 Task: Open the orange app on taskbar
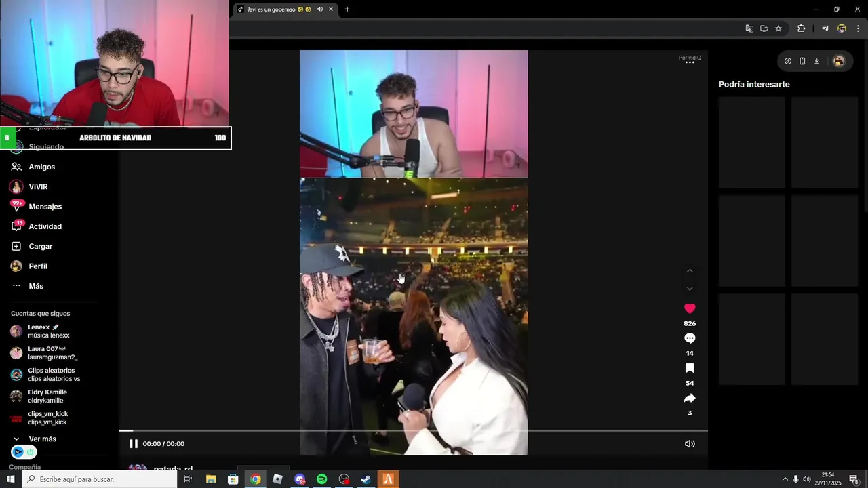(x=388, y=479)
